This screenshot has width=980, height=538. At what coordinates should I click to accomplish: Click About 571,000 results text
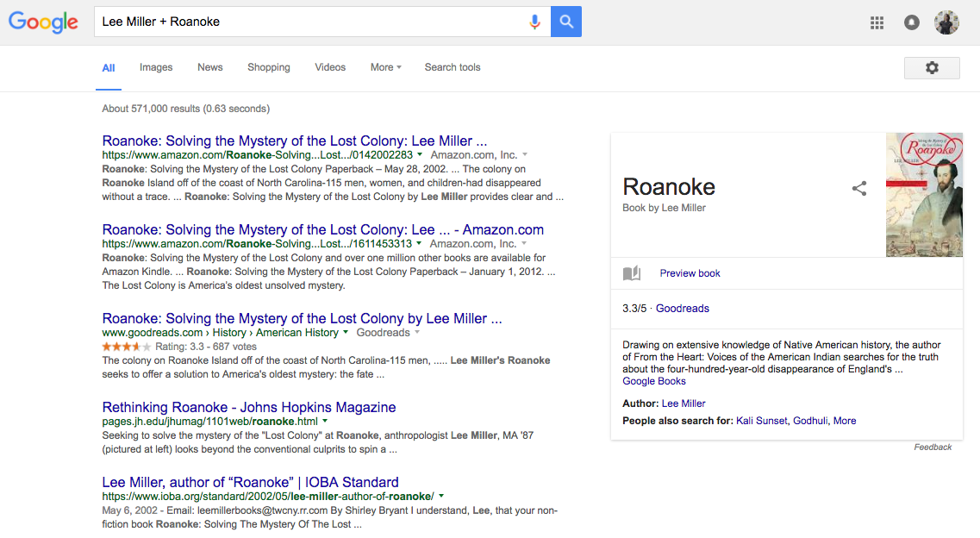186,109
